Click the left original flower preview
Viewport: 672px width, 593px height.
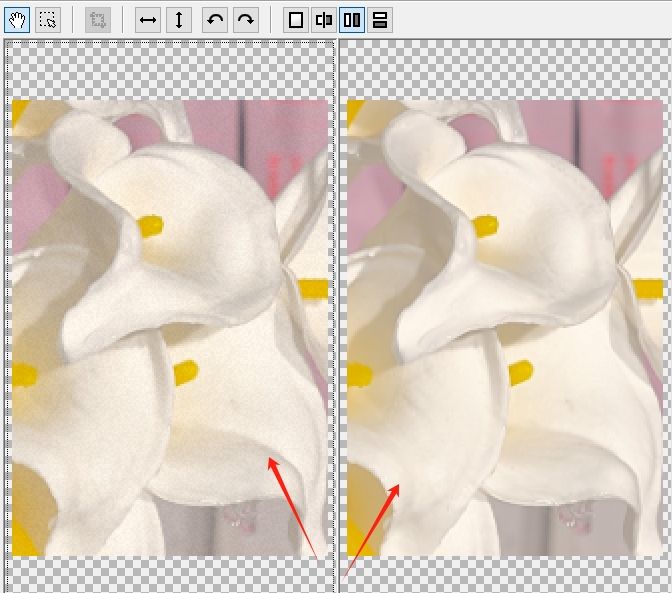point(170,328)
